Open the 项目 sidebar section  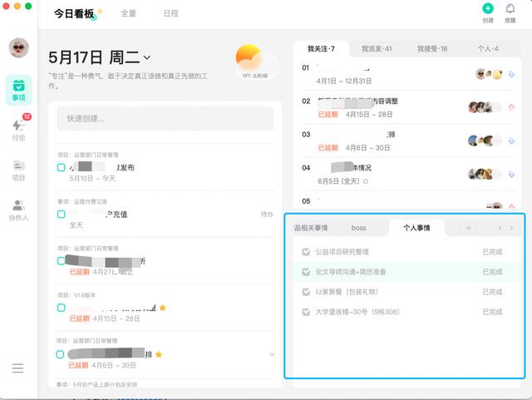click(18, 170)
